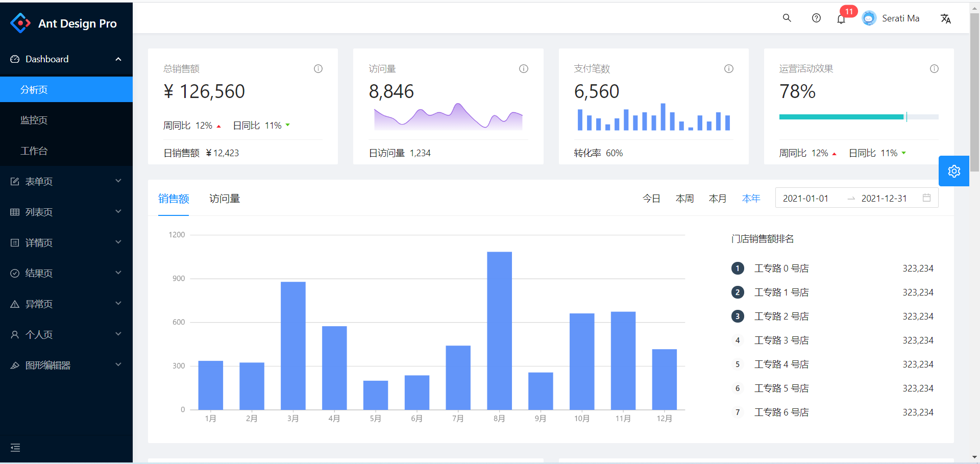Switch to the 访问量 tab

click(x=225, y=199)
